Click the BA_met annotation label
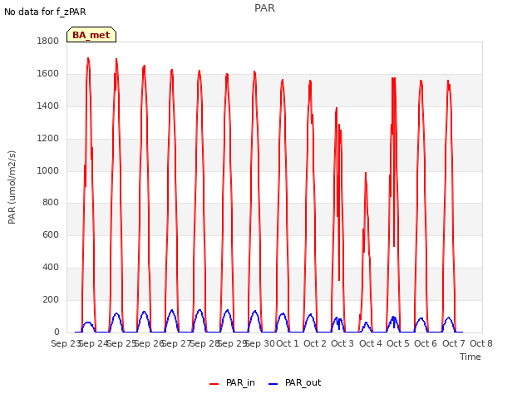This screenshot has width=532, height=399. pyautogui.click(x=91, y=35)
